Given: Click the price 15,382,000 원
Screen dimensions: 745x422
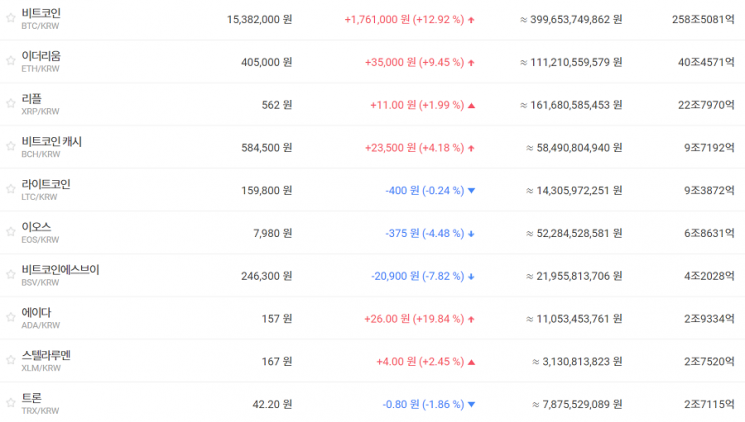Looking at the screenshot, I should [x=259, y=19].
